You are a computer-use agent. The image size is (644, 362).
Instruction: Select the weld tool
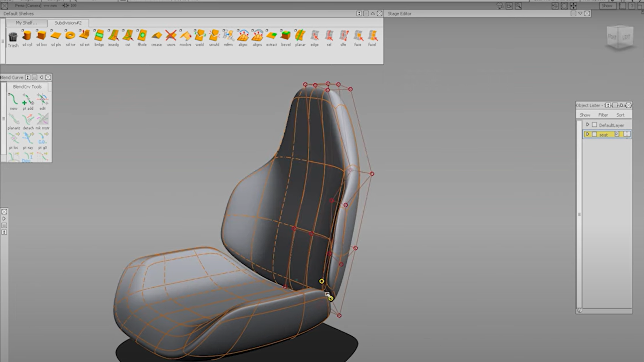click(199, 37)
